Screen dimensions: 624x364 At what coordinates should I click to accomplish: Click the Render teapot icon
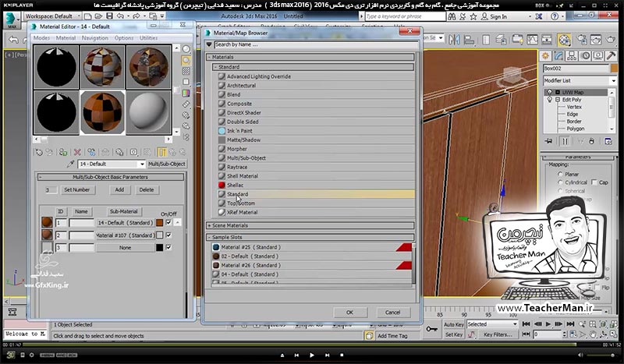point(611,40)
